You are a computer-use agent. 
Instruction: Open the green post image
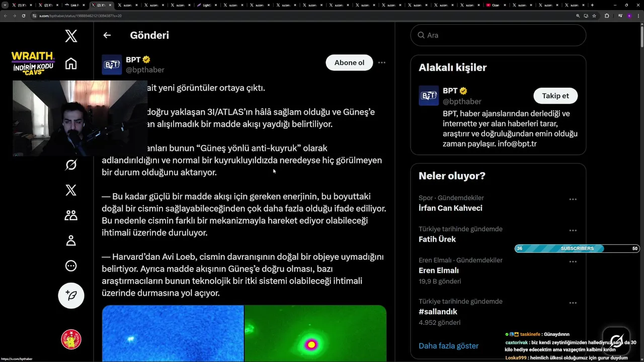315,333
